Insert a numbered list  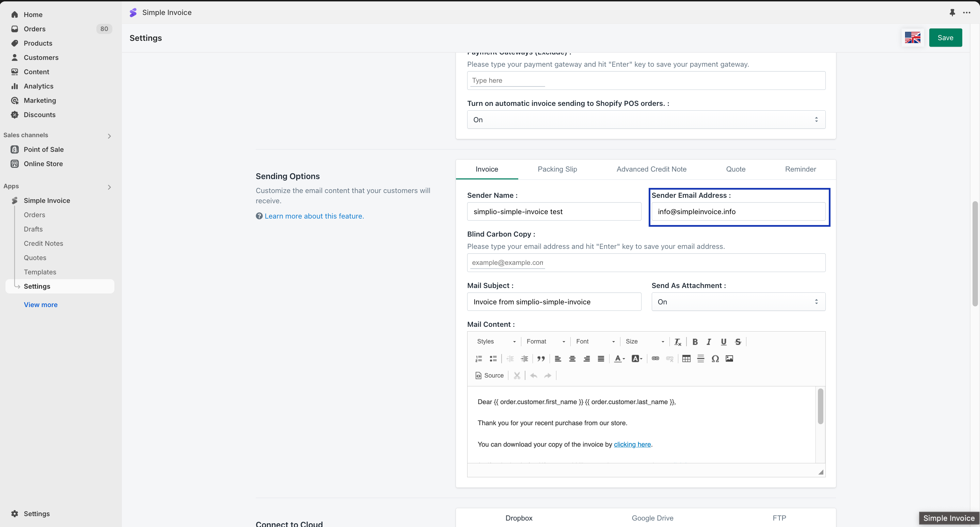478,358
